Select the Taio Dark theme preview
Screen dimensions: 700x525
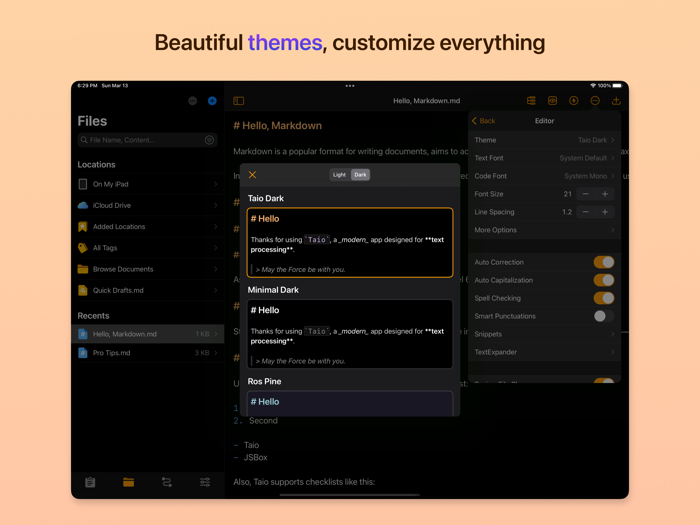350,242
